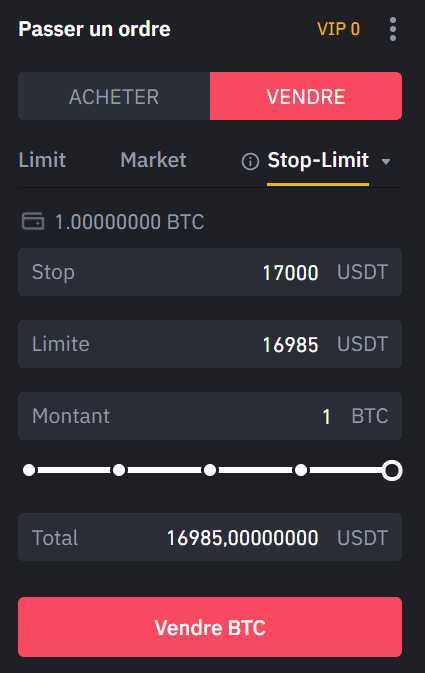This screenshot has height=673, width=425.
Task: Set amount slider to 75% marker
Action: tap(301, 470)
